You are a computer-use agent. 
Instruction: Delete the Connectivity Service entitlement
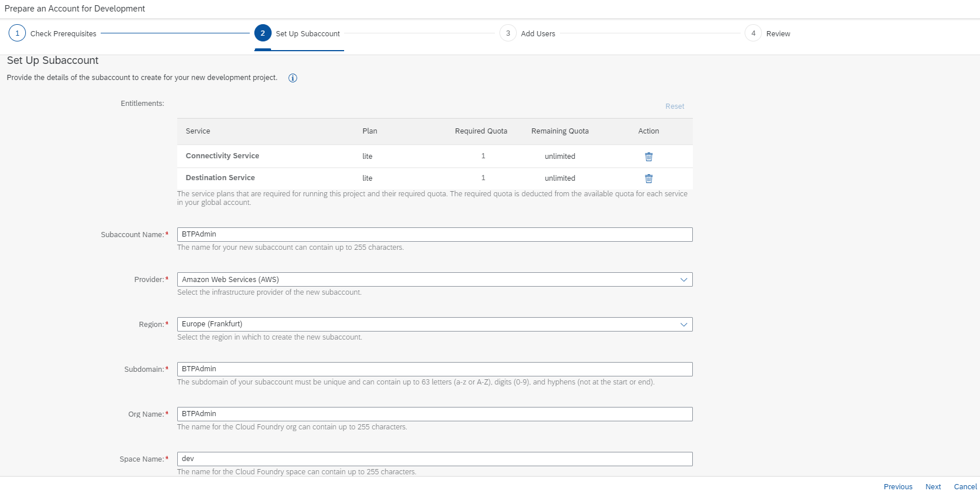649,157
